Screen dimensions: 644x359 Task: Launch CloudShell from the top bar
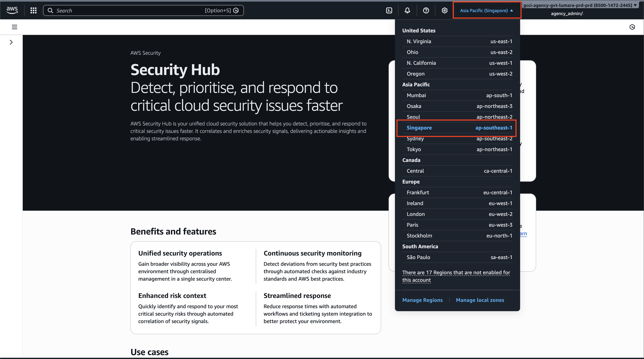click(x=389, y=10)
